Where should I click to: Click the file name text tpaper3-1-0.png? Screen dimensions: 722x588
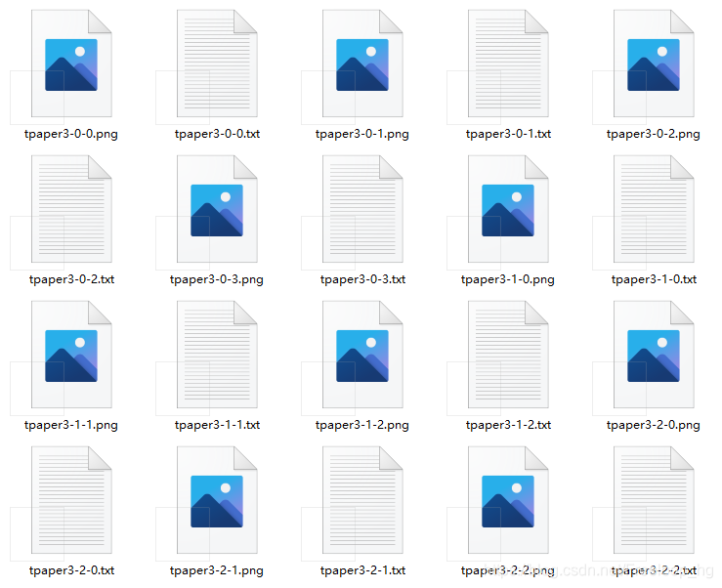[x=507, y=280]
